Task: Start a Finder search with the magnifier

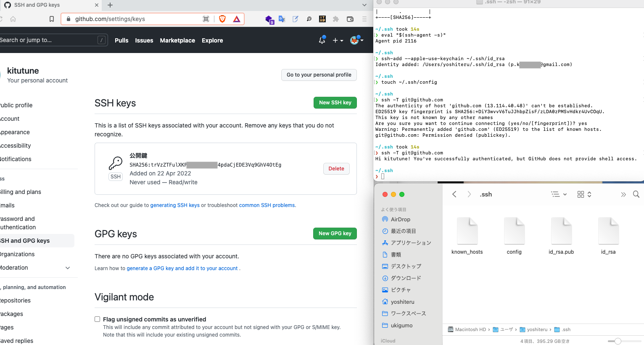Action: pos(636,194)
